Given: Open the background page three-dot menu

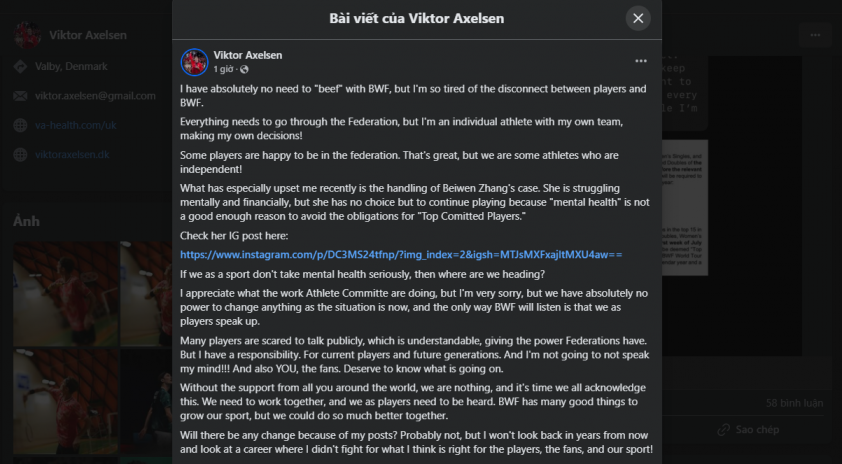Looking at the screenshot, I should (815, 35).
